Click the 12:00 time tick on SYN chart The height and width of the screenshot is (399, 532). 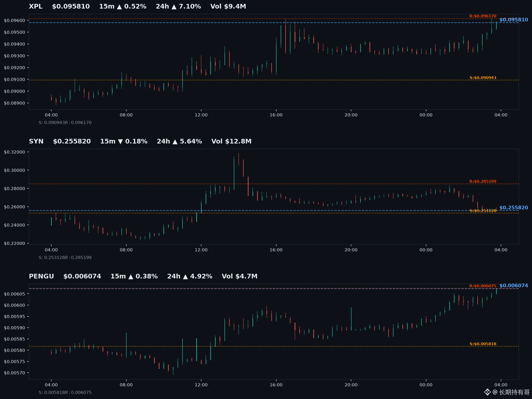[201, 250]
